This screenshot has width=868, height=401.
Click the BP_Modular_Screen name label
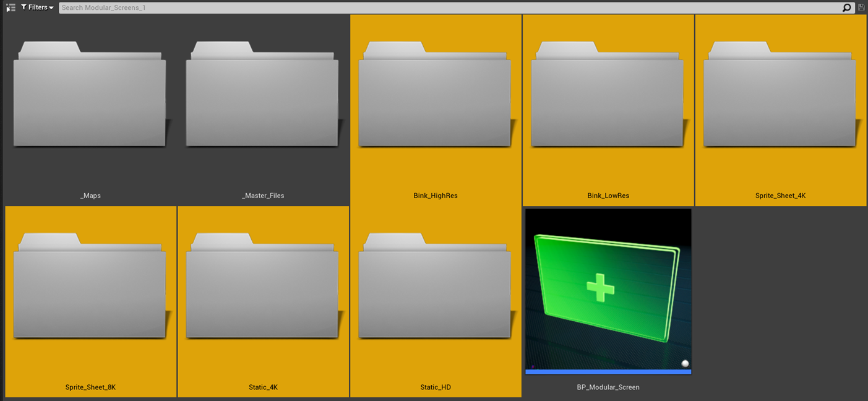click(608, 387)
